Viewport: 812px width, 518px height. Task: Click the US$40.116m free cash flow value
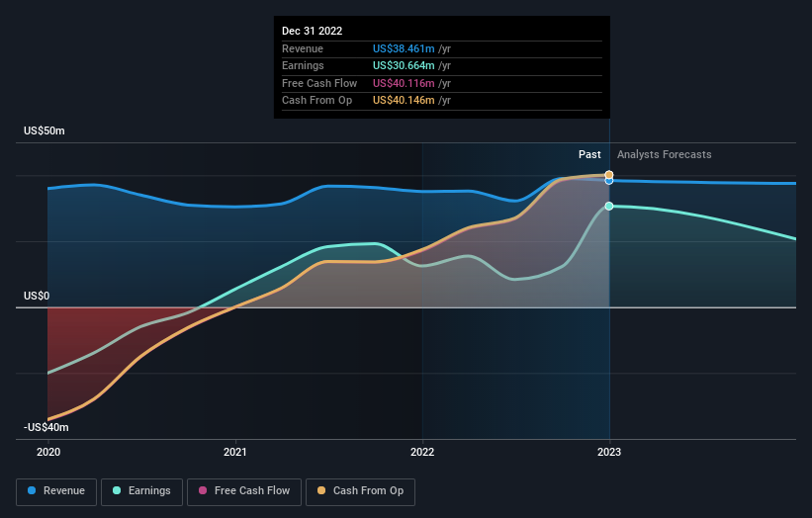tap(404, 83)
